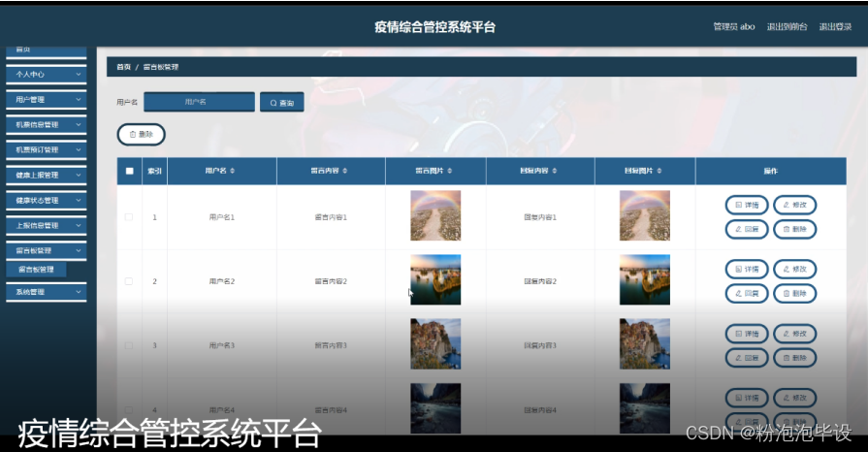
Task: Expand the 机票预订管理 menu chevron
Action: (x=78, y=149)
